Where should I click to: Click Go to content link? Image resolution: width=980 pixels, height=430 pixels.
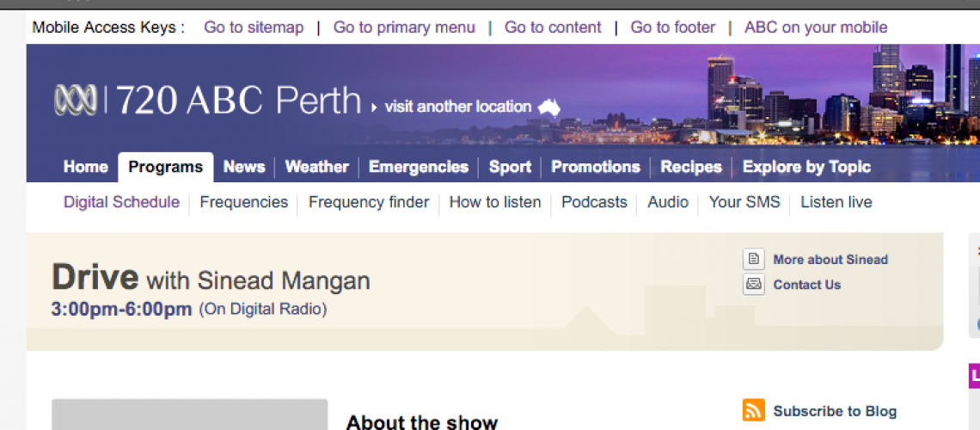coord(553,28)
